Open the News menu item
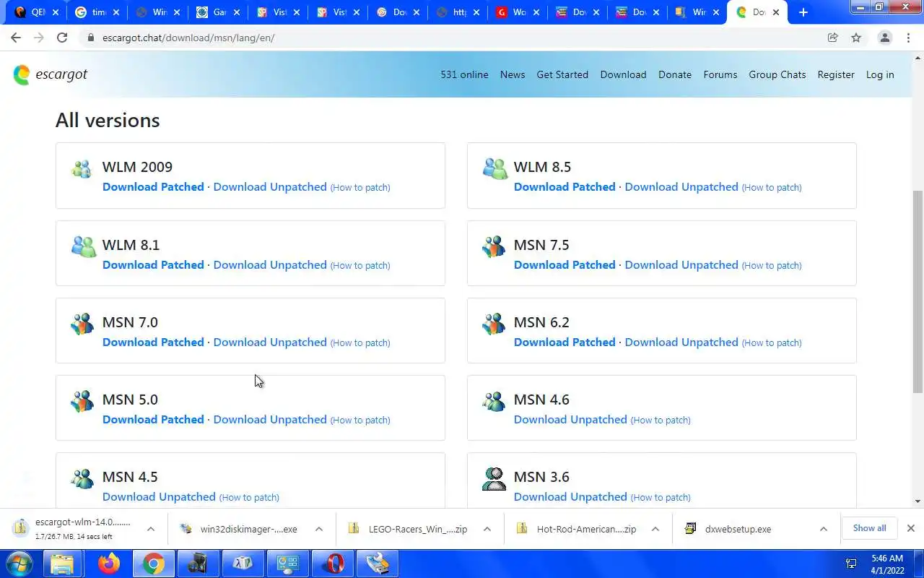 pos(513,74)
